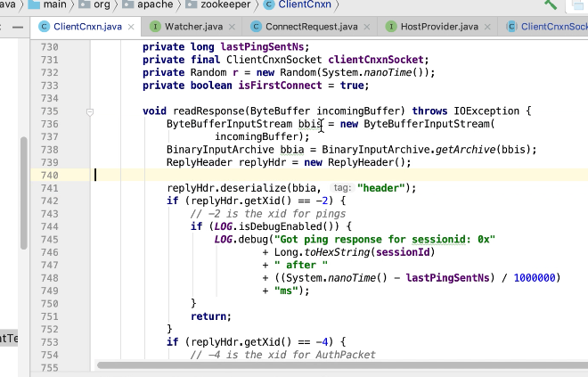Click the number 1000000 on line 748
Viewport: 588px width, 377px height.
[534, 278]
